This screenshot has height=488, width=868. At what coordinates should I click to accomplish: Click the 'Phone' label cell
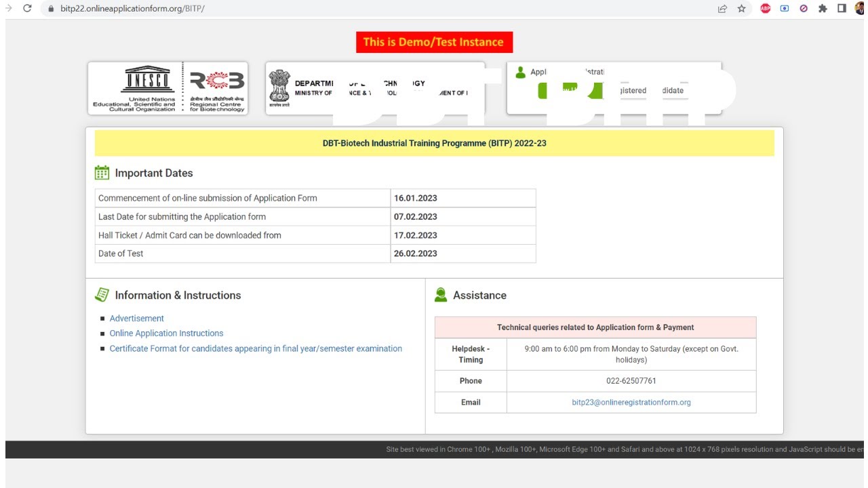tap(471, 381)
